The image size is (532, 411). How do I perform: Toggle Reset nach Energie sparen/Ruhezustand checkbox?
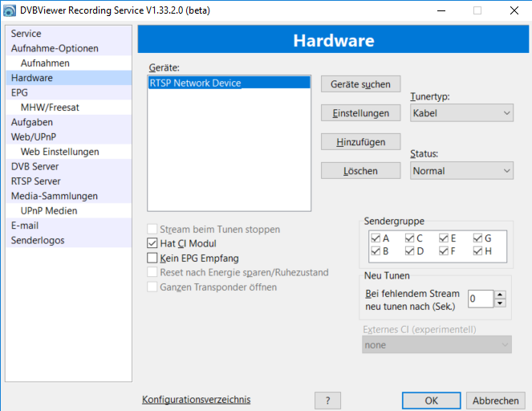pyautogui.click(x=152, y=272)
